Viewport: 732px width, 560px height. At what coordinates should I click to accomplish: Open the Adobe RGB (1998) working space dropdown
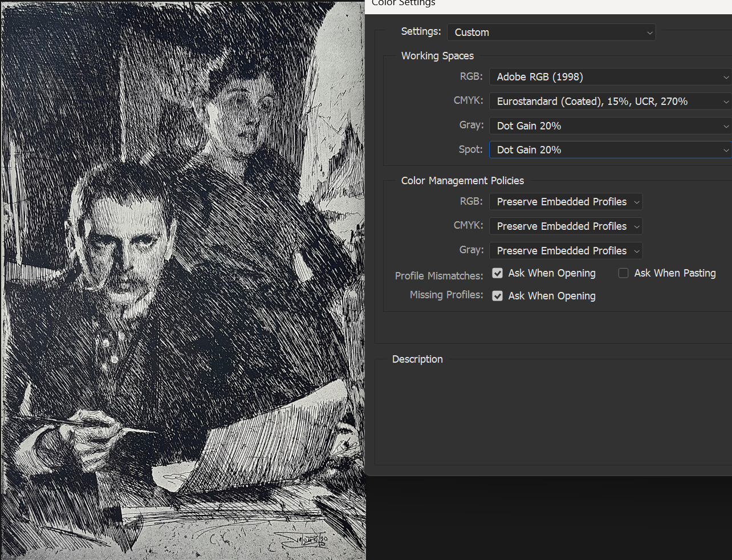point(611,77)
